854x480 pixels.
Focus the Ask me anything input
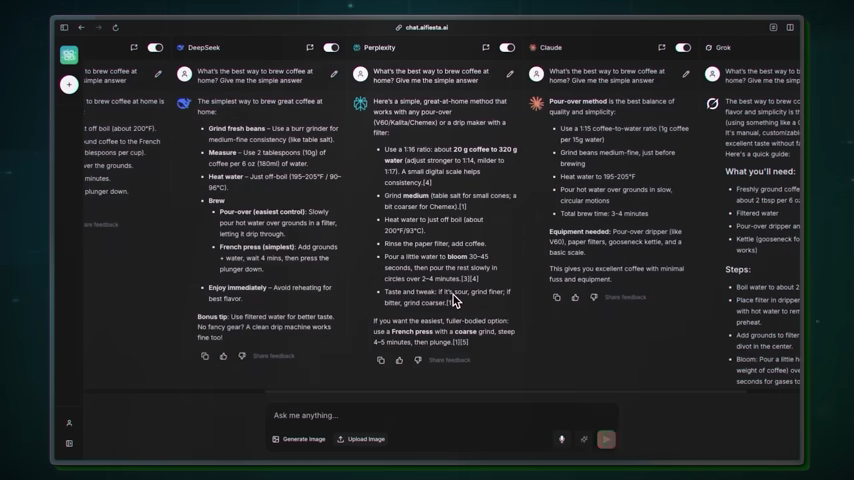(442, 415)
